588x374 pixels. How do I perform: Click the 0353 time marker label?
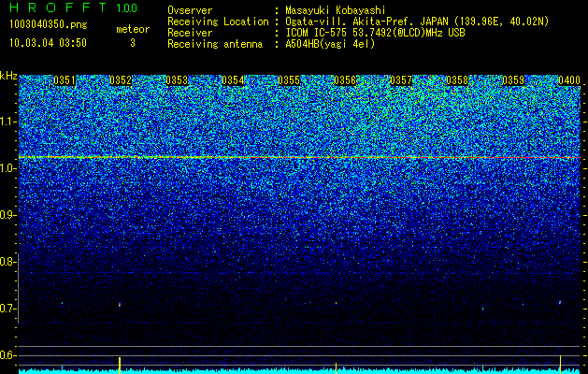click(x=177, y=80)
